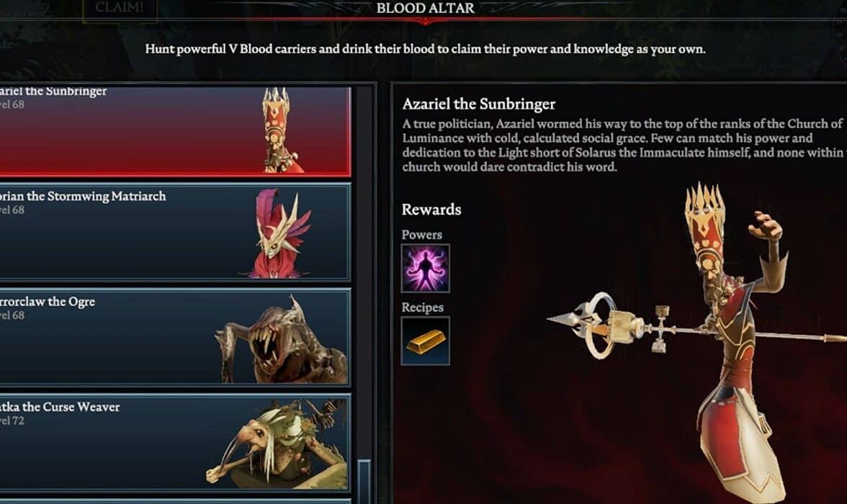Pick Matka the Curse Weaver entry

[x=175, y=442]
